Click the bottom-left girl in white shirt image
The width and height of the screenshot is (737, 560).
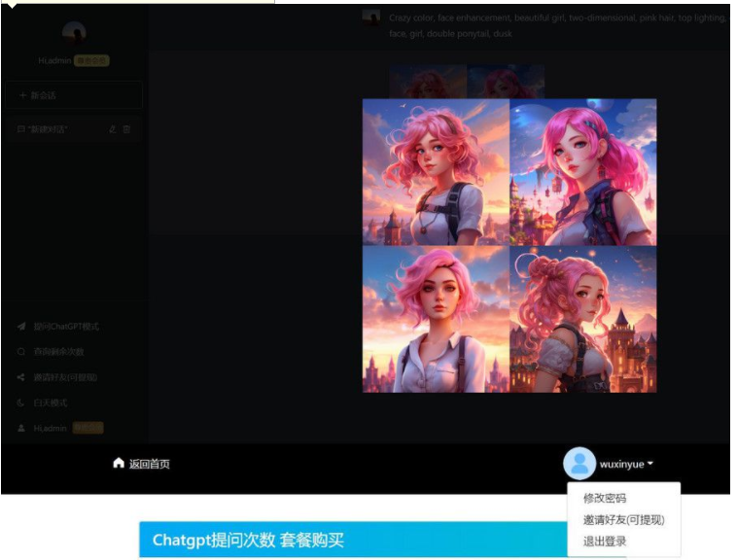436,319
